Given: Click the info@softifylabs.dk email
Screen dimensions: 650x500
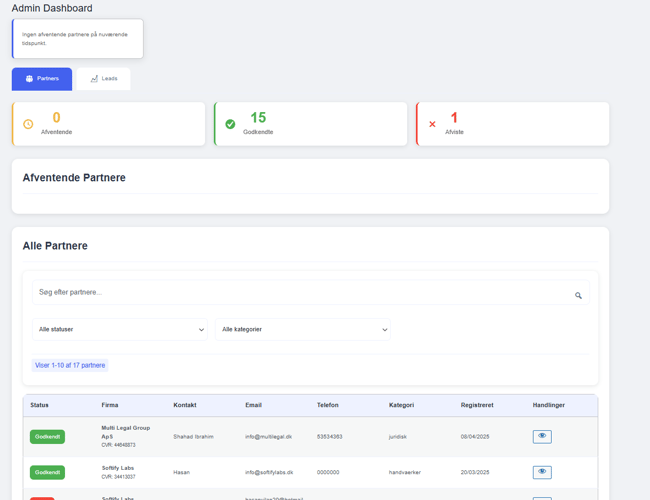Looking at the screenshot, I should (269, 472).
